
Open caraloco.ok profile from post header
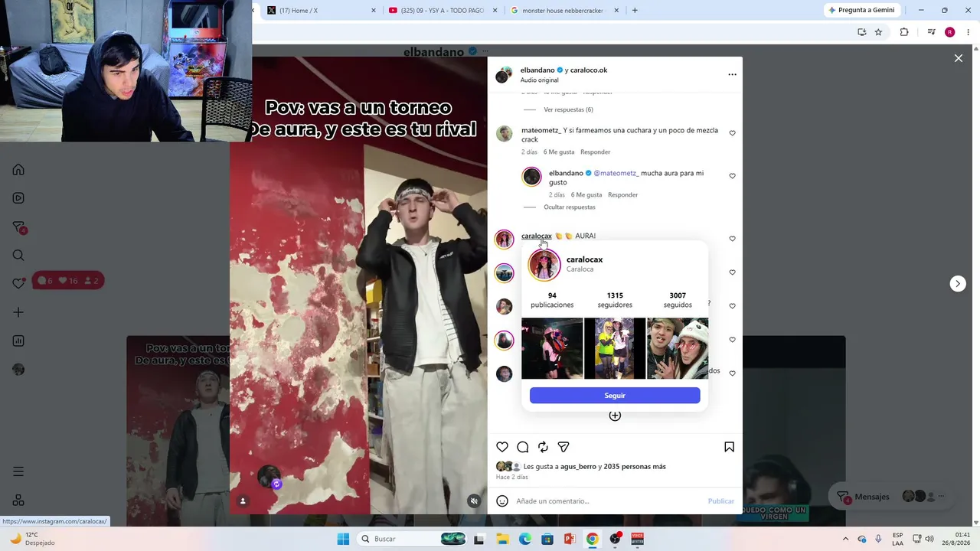pyautogui.click(x=589, y=70)
